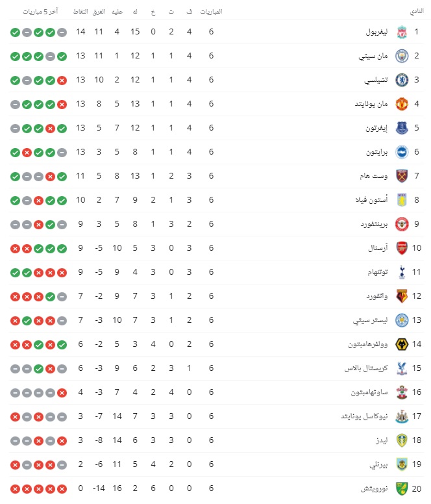Click the Watford club badge

tap(402, 296)
